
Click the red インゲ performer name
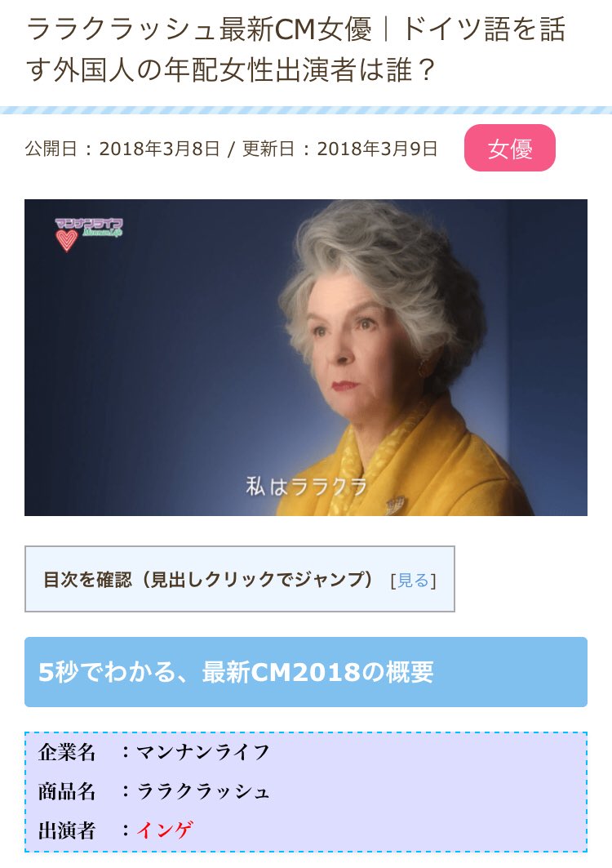(x=164, y=830)
